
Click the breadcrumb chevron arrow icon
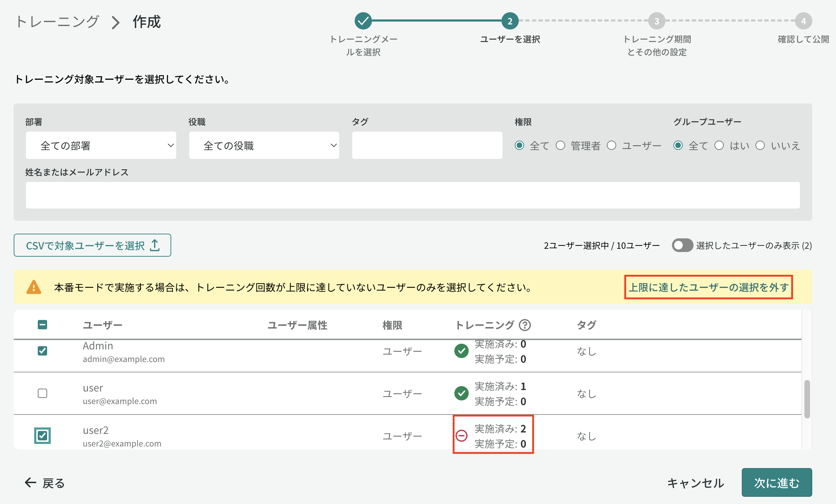[115, 22]
